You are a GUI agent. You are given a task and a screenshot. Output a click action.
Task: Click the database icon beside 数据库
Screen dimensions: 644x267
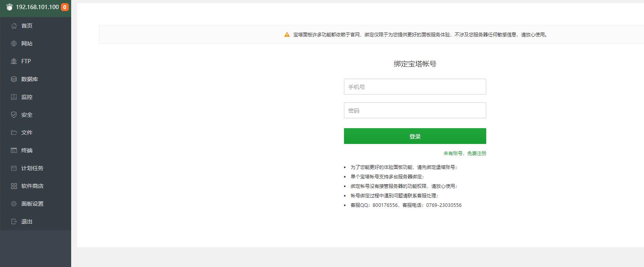pos(14,79)
